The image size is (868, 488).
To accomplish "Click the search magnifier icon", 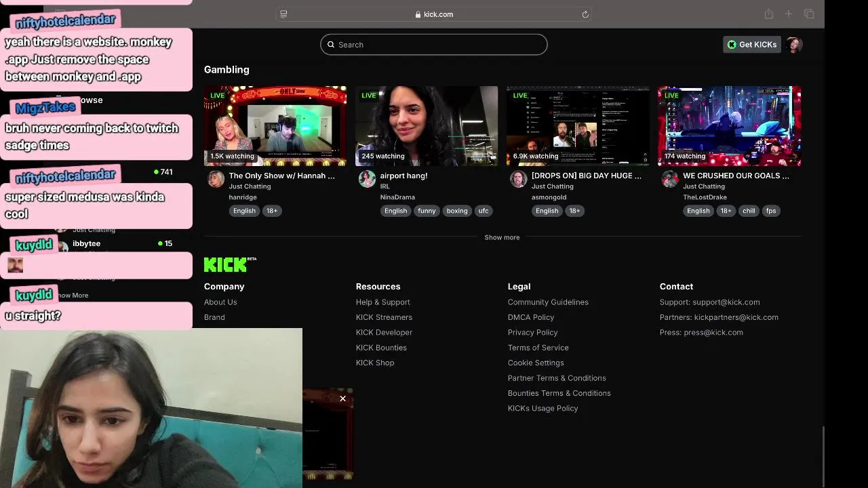I will click(x=331, y=45).
